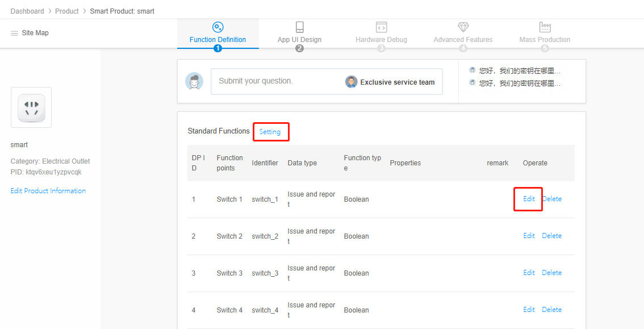Screen dimensions: 644x329
Task: Click the Mass Production factory icon
Action: click(x=545, y=27)
